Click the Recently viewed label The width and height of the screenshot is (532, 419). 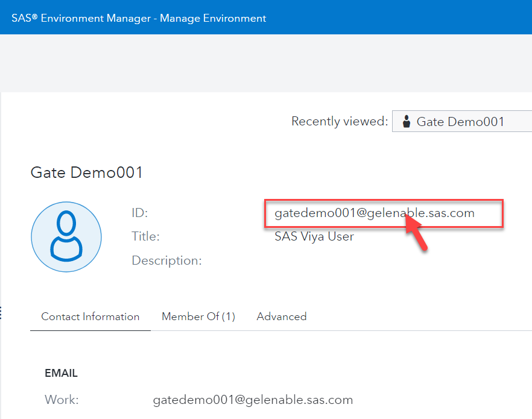point(340,121)
